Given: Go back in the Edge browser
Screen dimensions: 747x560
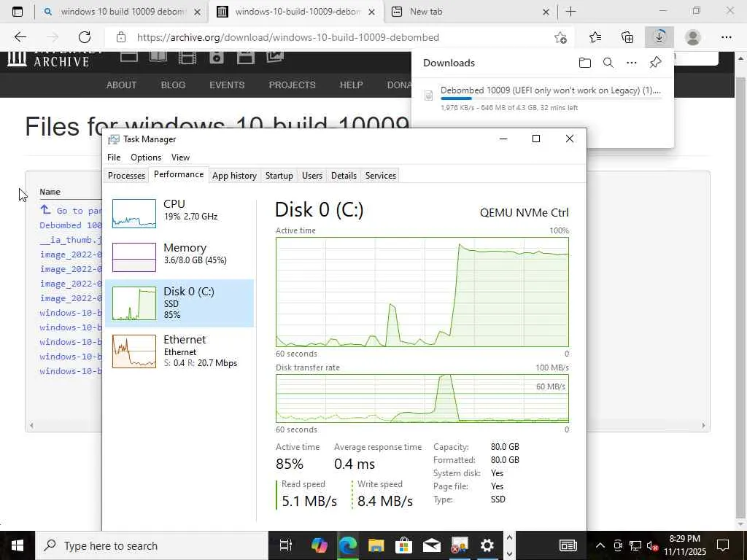Looking at the screenshot, I should coord(20,37).
